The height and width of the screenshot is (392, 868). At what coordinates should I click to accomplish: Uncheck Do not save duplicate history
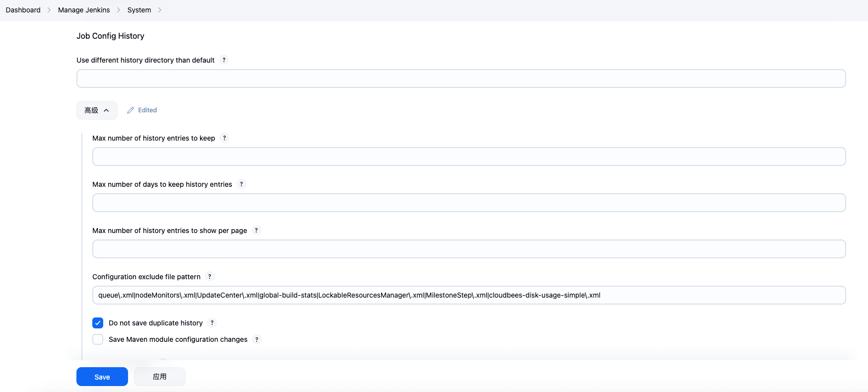point(98,323)
